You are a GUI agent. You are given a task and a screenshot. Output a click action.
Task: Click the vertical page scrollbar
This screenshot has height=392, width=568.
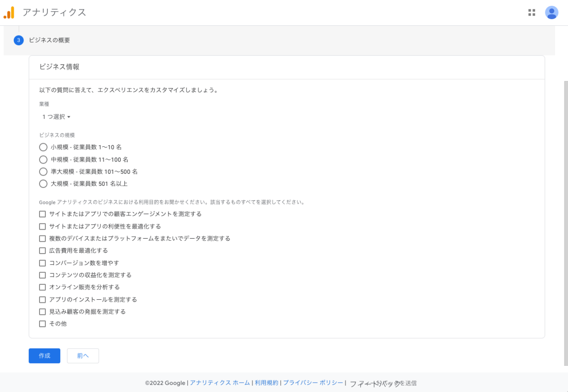566,222
